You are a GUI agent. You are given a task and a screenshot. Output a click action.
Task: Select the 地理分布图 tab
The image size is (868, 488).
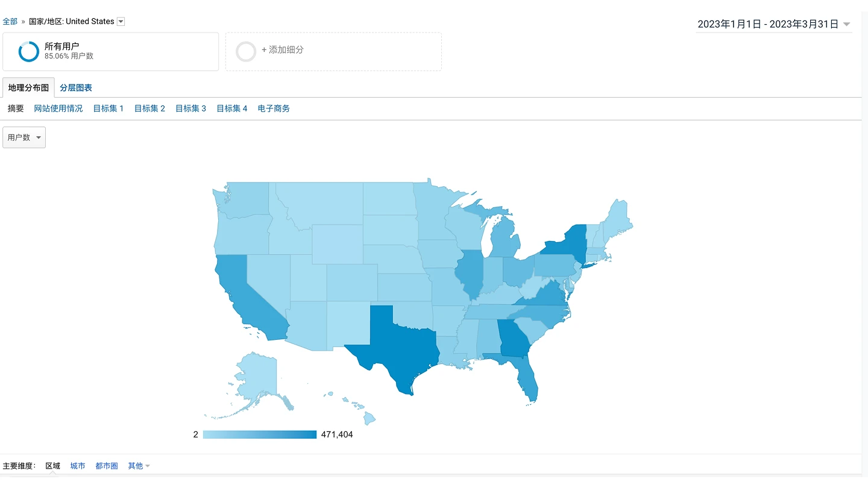[x=28, y=88]
